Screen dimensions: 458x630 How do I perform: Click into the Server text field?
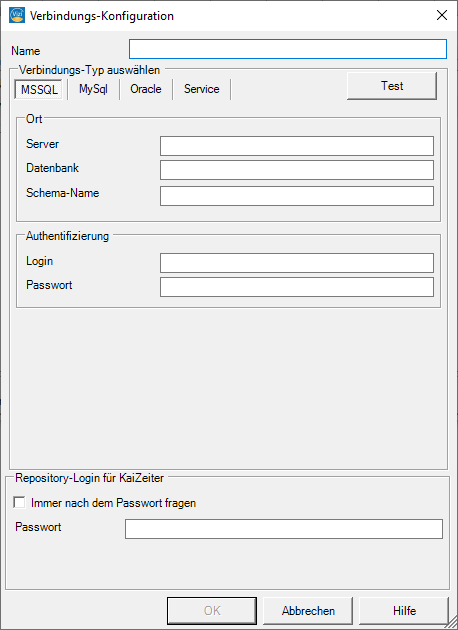pos(297,146)
